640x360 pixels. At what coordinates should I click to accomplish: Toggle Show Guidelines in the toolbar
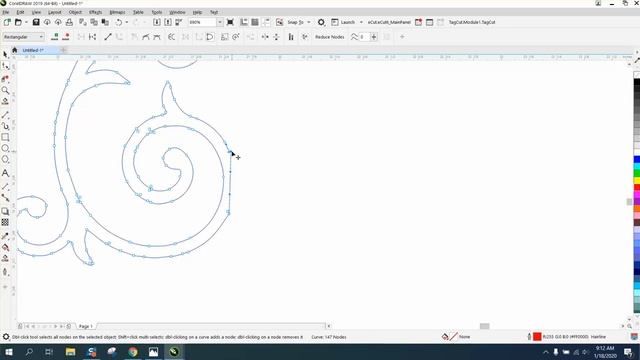[x=266, y=22]
